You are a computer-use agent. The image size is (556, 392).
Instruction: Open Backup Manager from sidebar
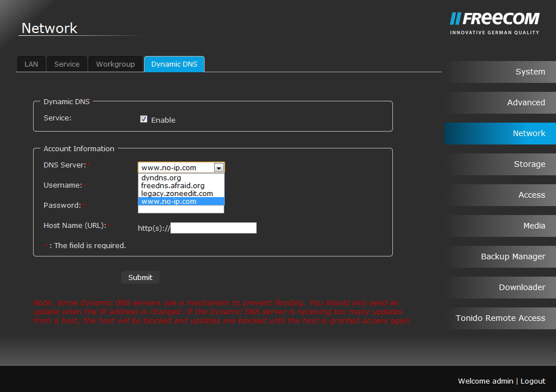(501, 257)
